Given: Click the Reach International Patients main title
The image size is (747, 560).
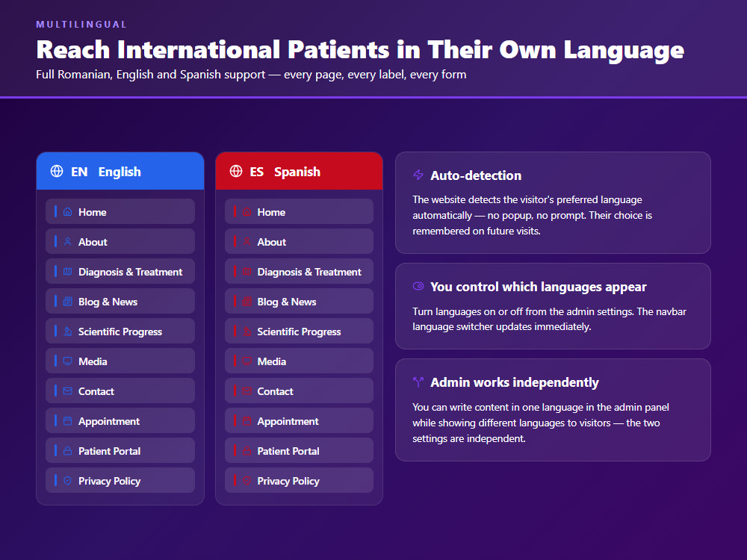Looking at the screenshot, I should pyautogui.click(x=360, y=50).
